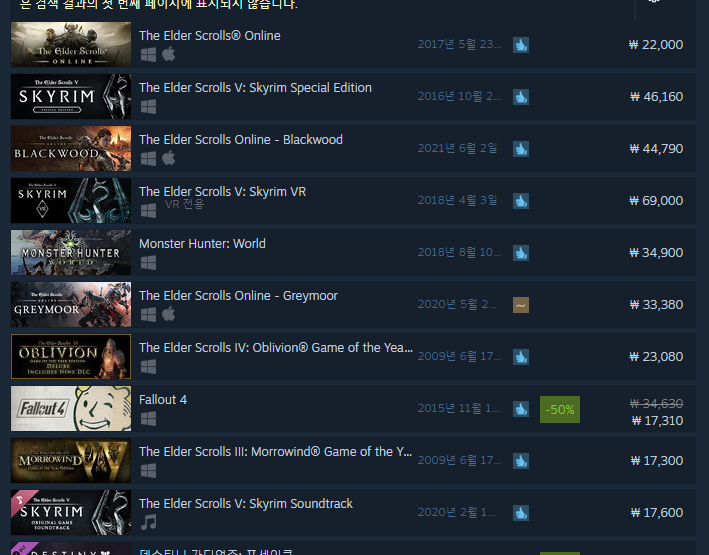The image size is (709, 555).
Task: Click the Oblivion capsule thumbnail
Action: (x=71, y=356)
